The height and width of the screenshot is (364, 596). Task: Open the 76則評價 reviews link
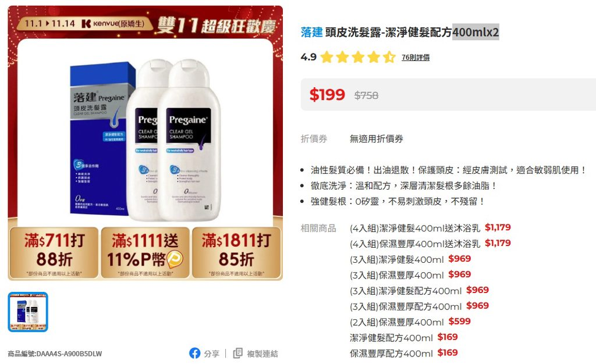(416, 58)
